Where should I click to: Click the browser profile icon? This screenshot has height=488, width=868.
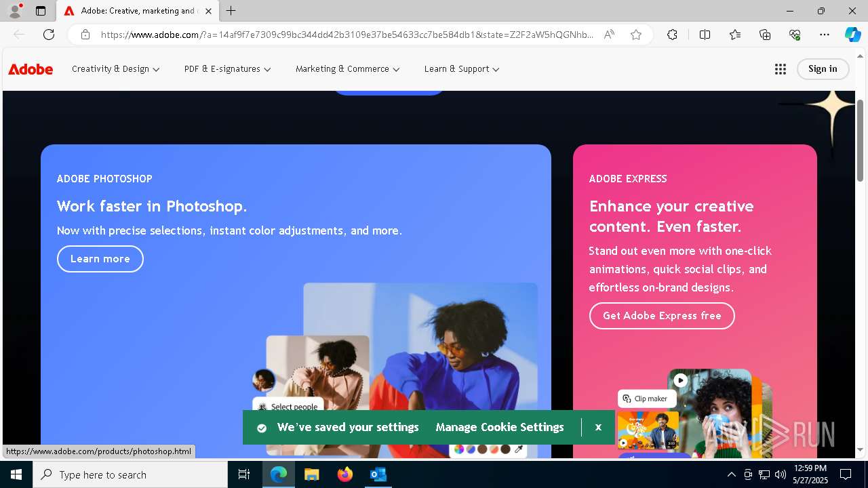[x=15, y=11]
